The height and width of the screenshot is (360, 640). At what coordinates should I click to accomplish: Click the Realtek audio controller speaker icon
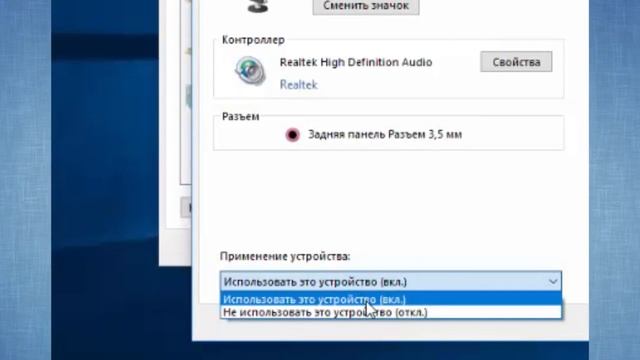pyautogui.click(x=250, y=71)
